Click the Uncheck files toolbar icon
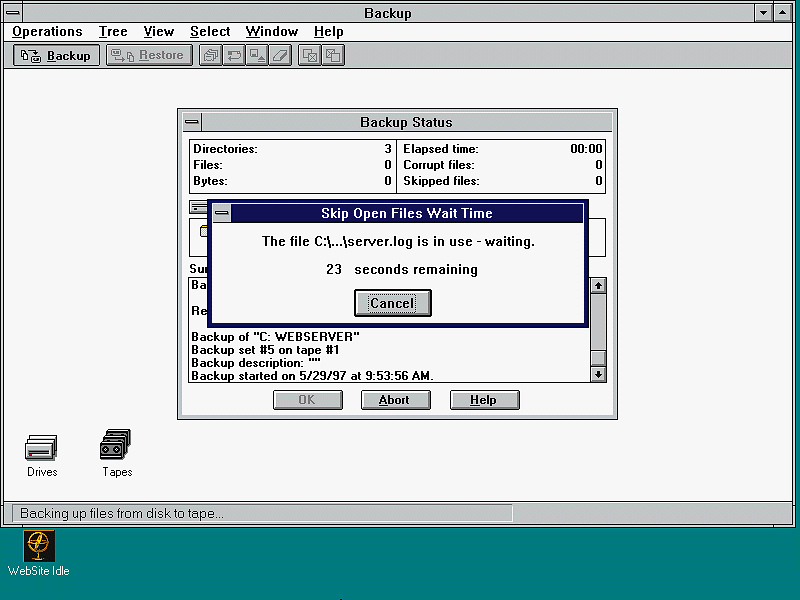 pyautogui.click(x=333, y=56)
